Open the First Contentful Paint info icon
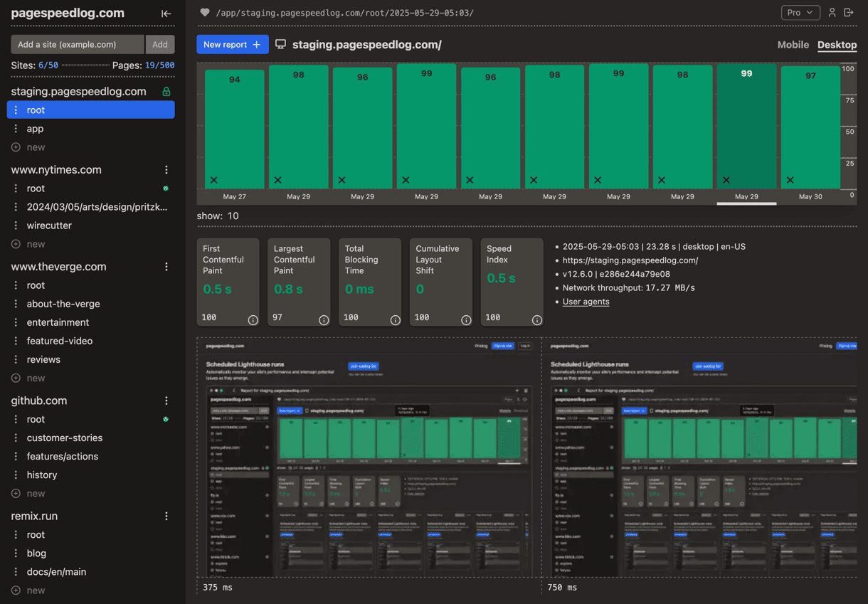The image size is (868, 604). (253, 320)
